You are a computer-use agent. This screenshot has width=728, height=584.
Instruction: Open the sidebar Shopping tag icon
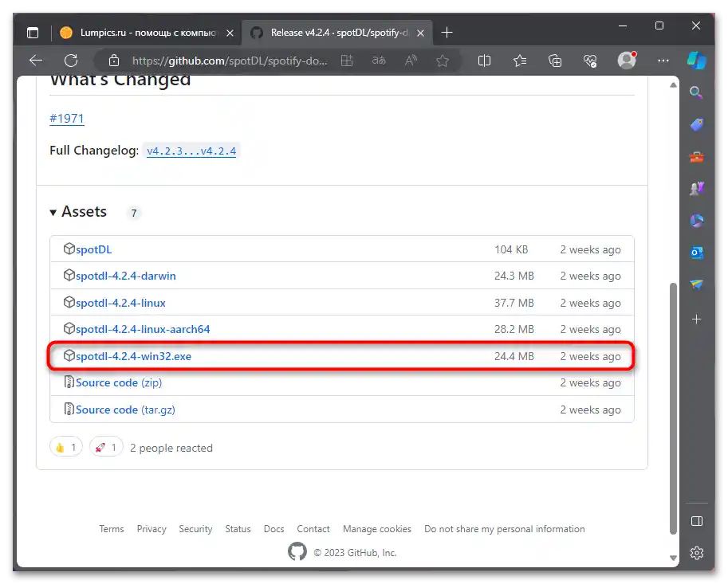tap(696, 124)
